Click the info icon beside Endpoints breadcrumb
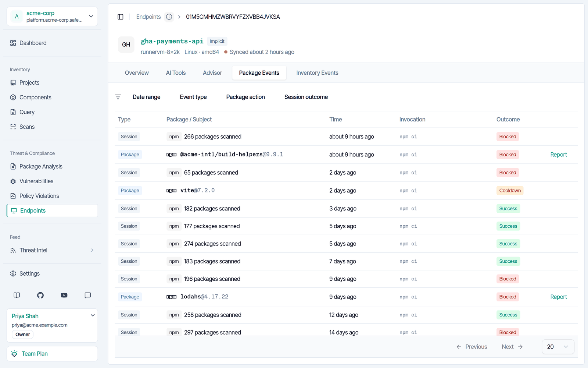 [x=169, y=17]
